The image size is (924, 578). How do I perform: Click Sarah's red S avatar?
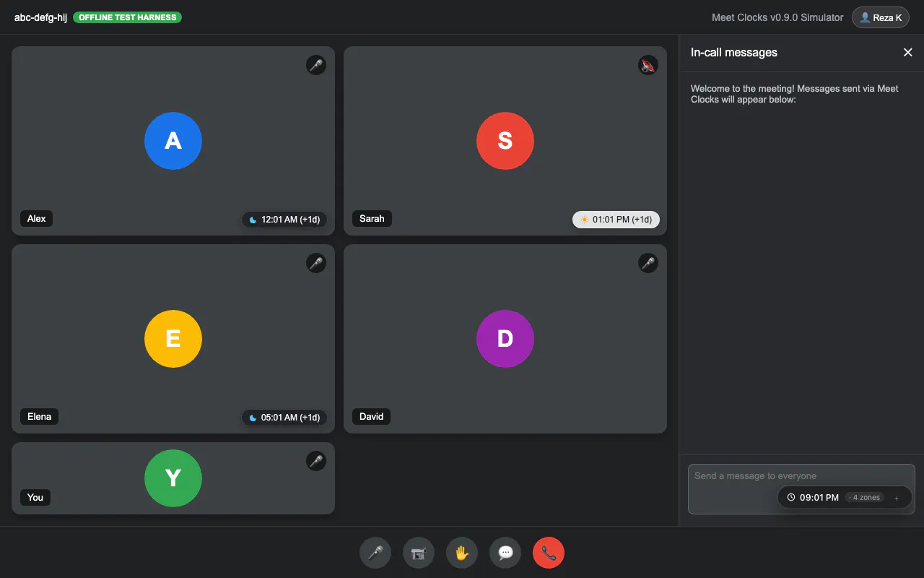click(505, 141)
